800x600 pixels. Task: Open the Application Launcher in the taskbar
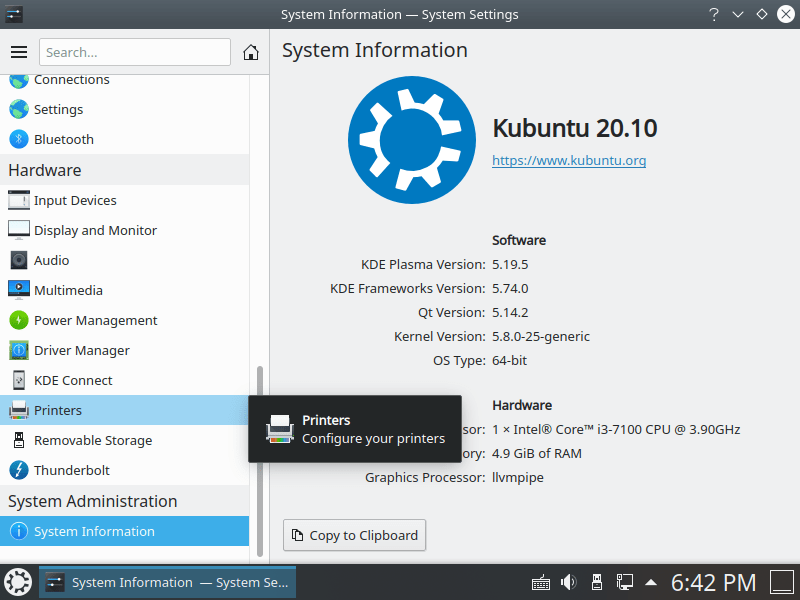click(18, 582)
